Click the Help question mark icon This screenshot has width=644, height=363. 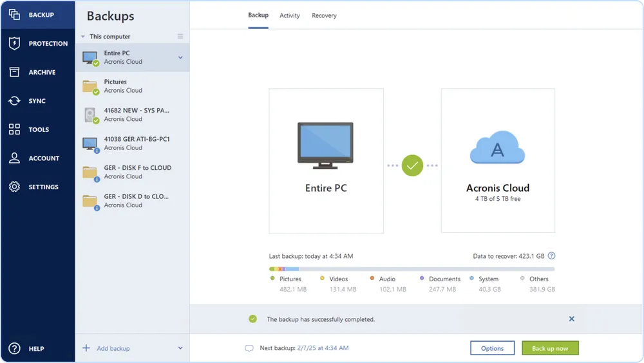click(x=14, y=348)
